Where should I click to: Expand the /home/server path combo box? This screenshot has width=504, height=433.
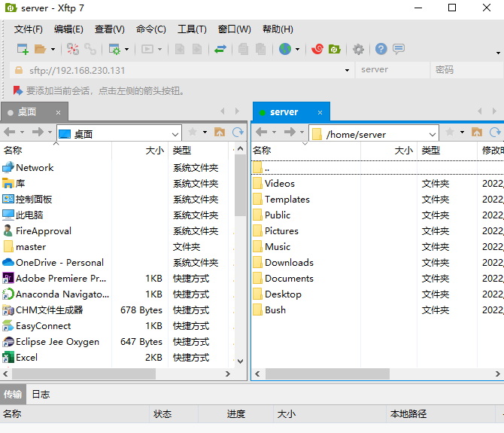click(433, 134)
